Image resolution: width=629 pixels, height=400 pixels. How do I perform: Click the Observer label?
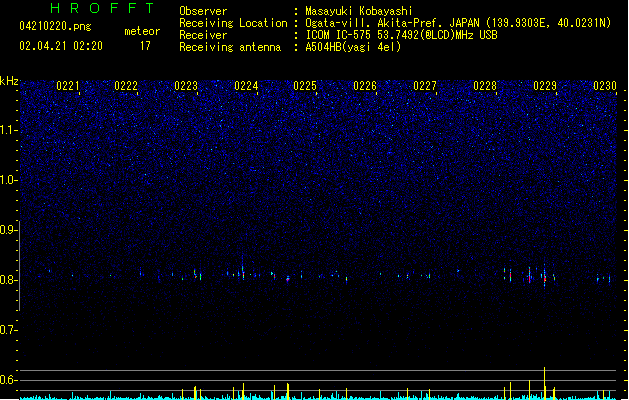(203, 11)
